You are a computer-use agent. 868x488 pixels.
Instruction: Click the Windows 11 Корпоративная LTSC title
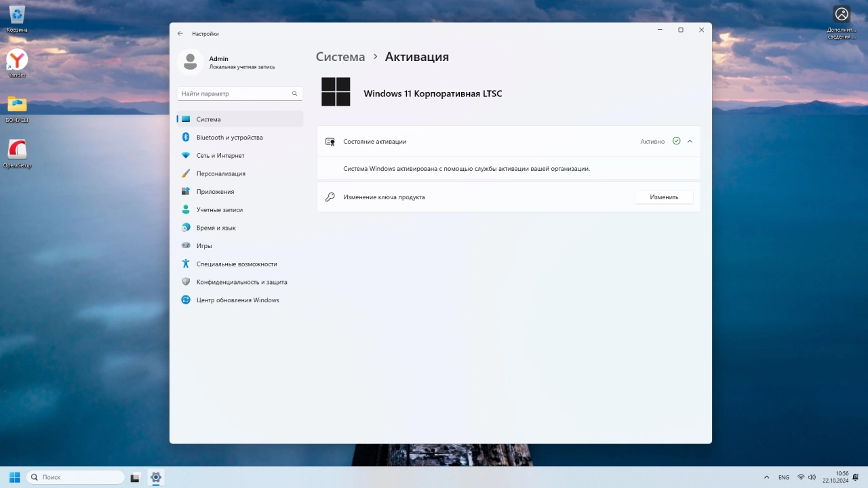[x=433, y=94]
